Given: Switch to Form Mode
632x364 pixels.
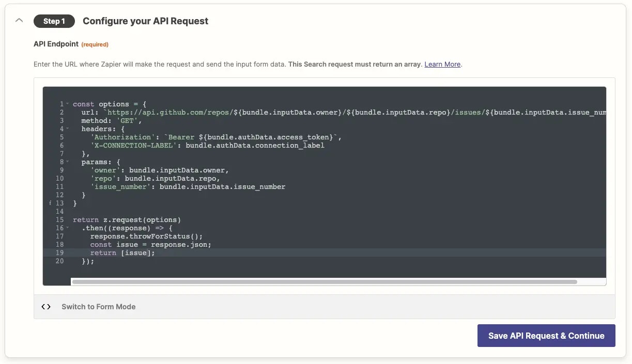Looking at the screenshot, I should 98,307.
